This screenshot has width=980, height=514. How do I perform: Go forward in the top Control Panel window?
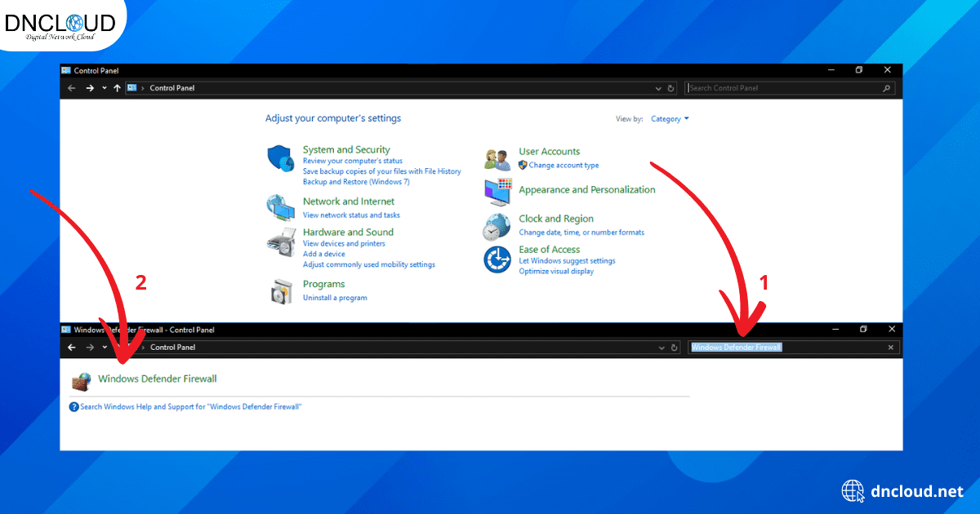pyautogui.click(x=90, y=88)
